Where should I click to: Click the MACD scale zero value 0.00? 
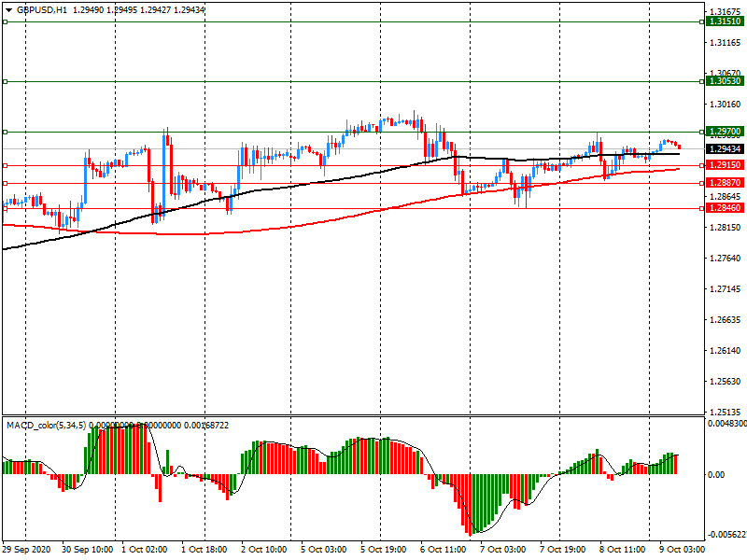[716, 475]
